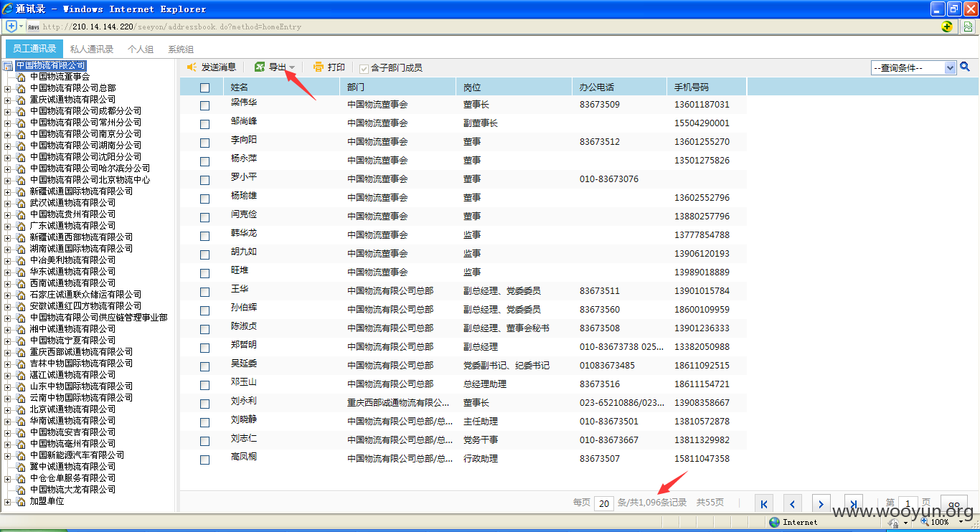
Task: Click the house icon beside 武汉诚通物流有限公司
Action: pyautogui.click(x=21, y=203)
